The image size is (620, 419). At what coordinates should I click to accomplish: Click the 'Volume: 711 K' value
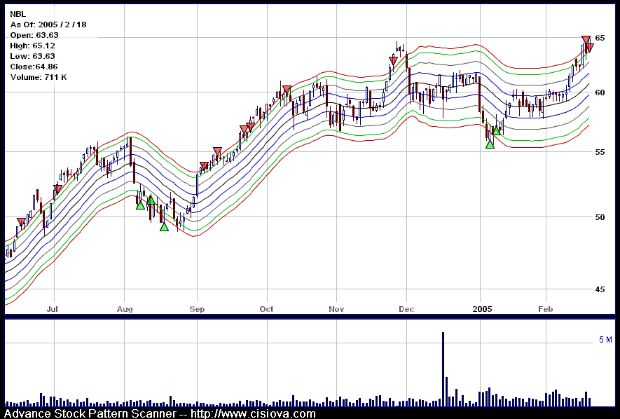click(x=38, y=77)
